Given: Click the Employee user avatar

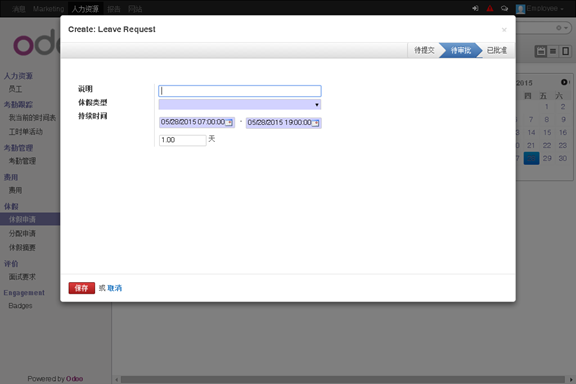Looking at the screenshot, I should pos(520,8).
